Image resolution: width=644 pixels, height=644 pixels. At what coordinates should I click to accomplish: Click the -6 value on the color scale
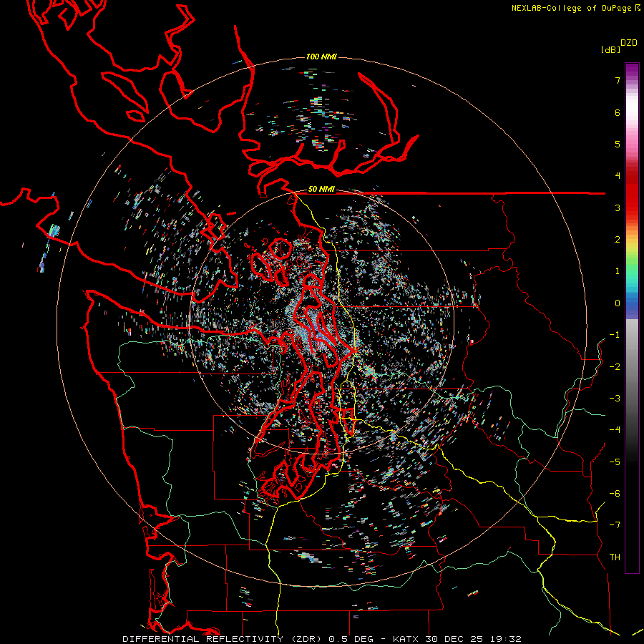pos(615,494)
